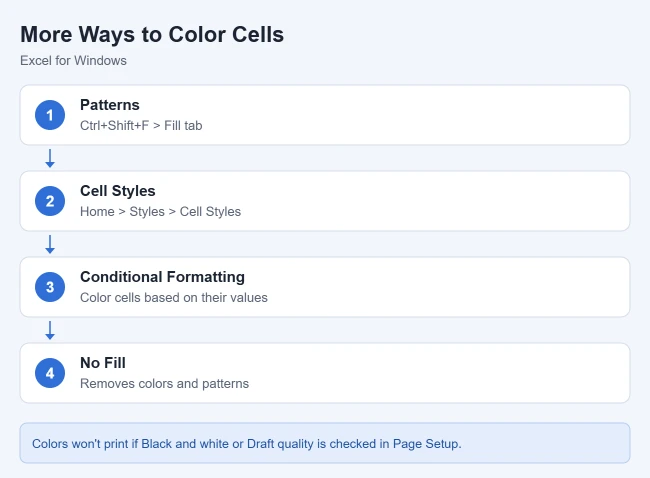650x478 pixels.
Task: Click the "Patterns" card title
Action: [110, 105]
